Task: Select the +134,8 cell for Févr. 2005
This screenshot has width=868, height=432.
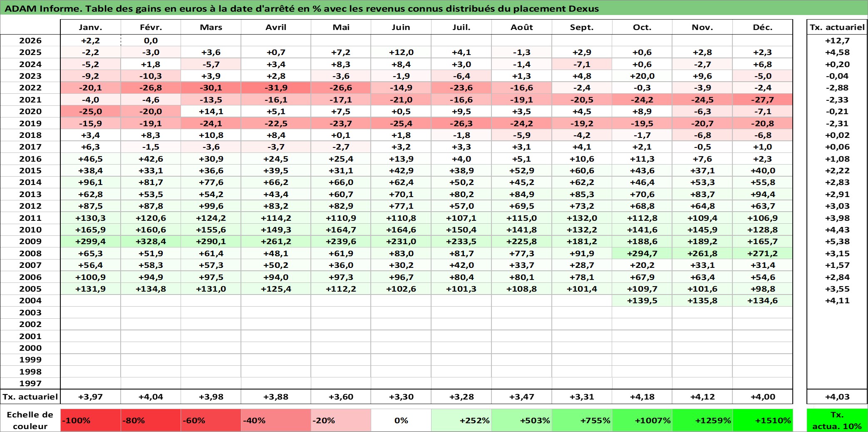Action: tap(151, 289)
